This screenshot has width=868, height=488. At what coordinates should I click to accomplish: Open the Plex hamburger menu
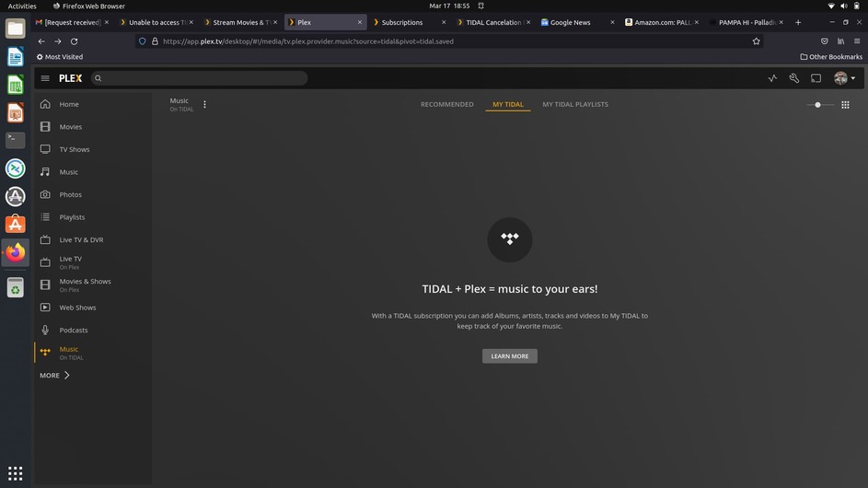pyautogui.click(x=45, y=78)
